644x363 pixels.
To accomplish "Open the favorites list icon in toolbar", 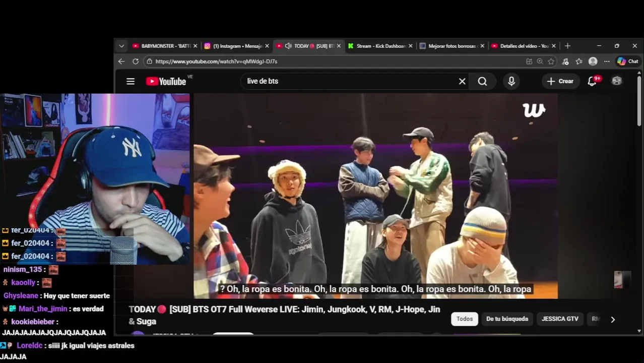I will (x=579, y=61).
